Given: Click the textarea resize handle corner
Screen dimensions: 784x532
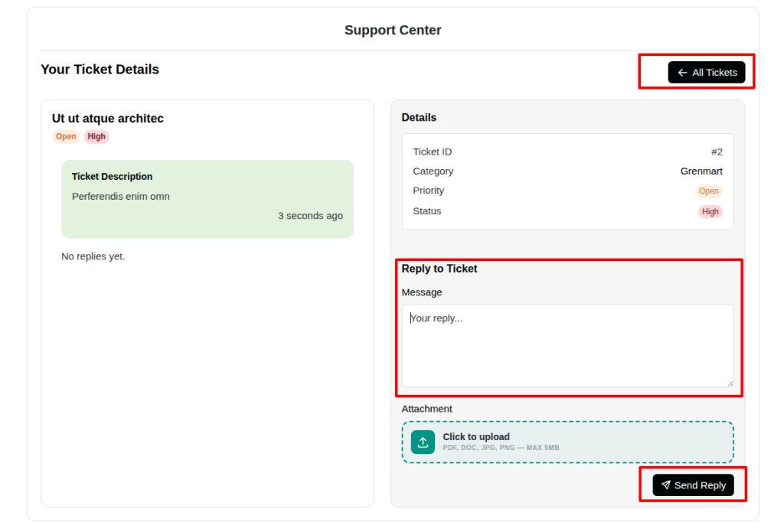Looking at the screenshot, I should click(x=730, y=383).
